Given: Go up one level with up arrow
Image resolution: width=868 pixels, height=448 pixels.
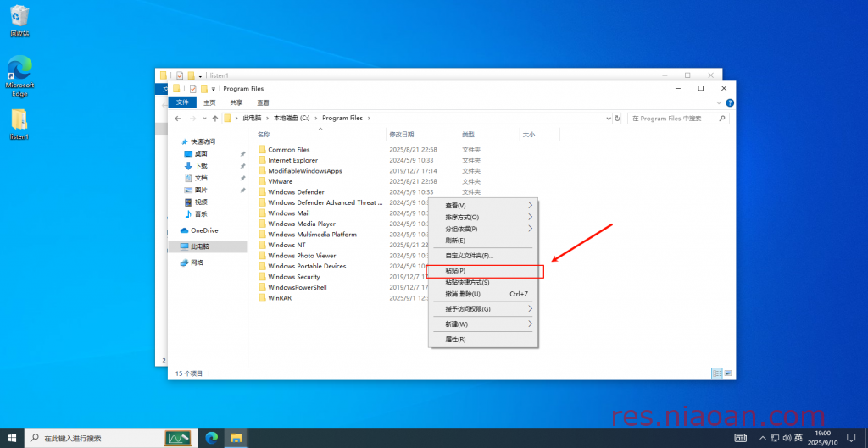Looking at the screenshot, I should coord(214,119).
